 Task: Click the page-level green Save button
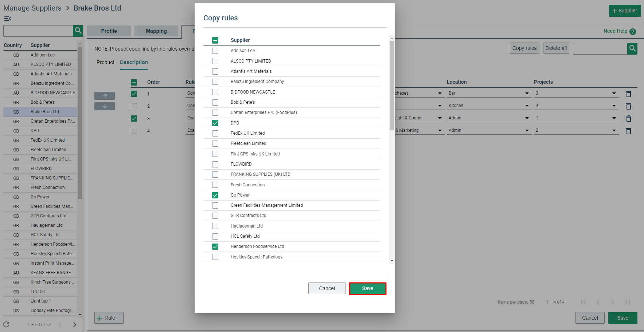pos(623,318)
